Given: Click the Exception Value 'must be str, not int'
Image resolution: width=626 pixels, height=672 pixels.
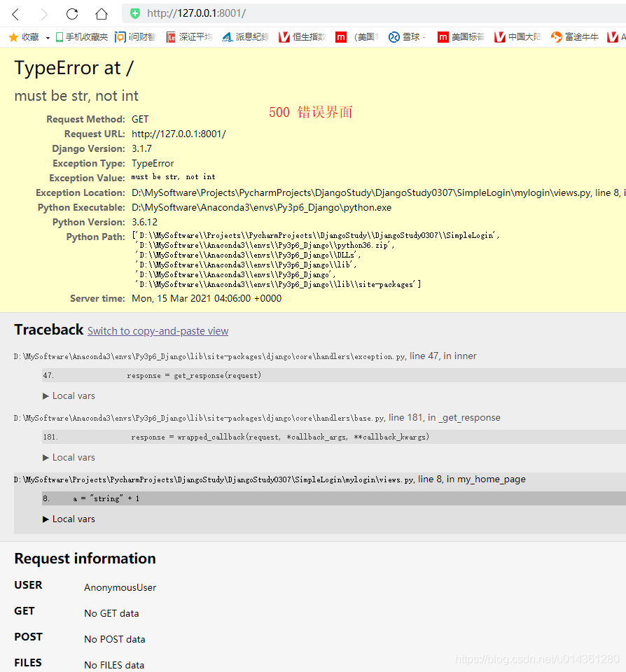Looking at the screenshot, I should click(173, 177).
